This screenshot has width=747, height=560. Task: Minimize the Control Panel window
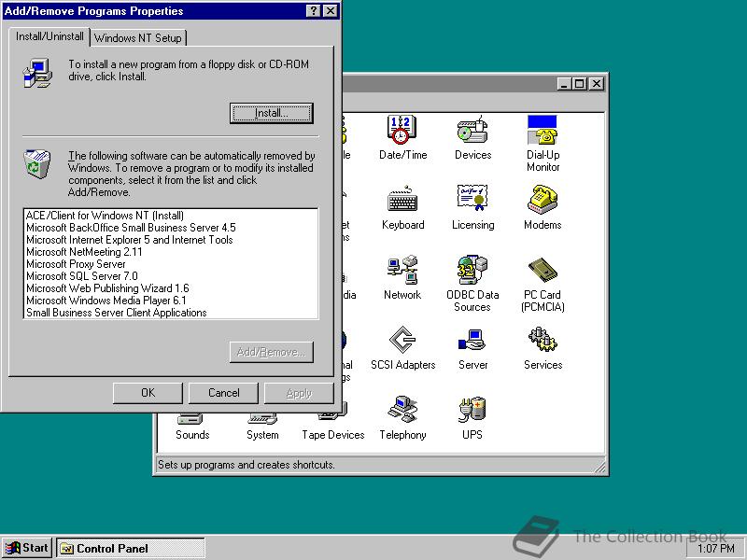(565, 84)
